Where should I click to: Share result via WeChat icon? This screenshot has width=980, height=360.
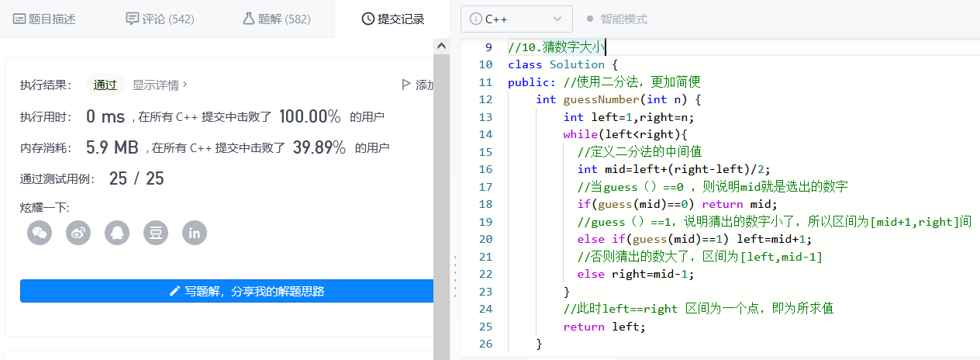[x=40, y=232]
